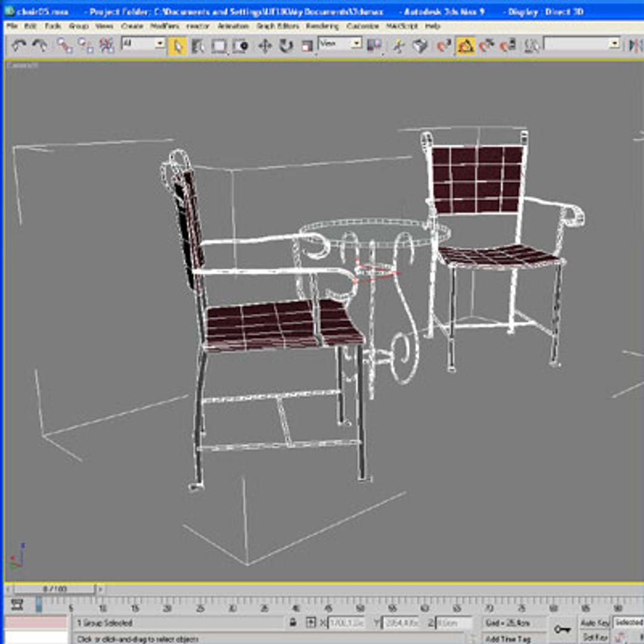Open the Mini Curve Editor icon
The height and width of the screenshot is (644, 644).
coord(17,605)
